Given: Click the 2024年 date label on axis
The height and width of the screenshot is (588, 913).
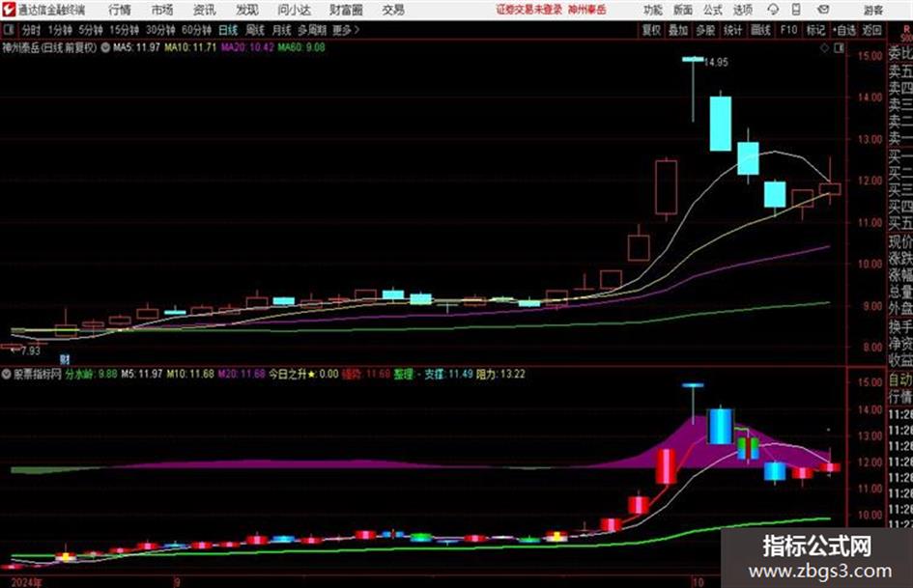Looking at the screenshot, I should pos(26,582).
